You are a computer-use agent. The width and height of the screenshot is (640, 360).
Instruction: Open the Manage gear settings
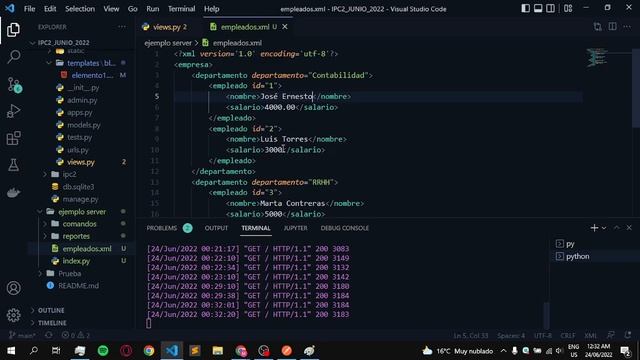point(13,315)
